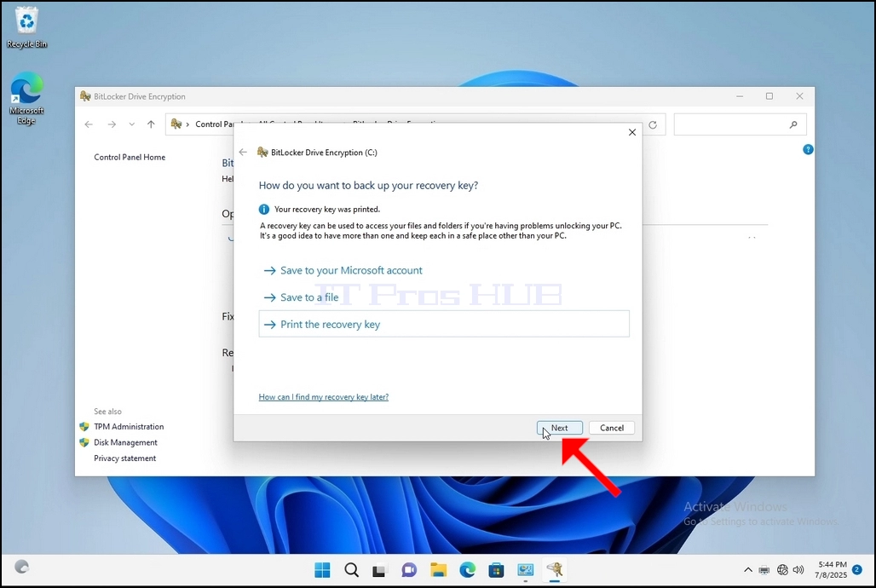Click the BitLocker icon in address bar

pos(176,124)
